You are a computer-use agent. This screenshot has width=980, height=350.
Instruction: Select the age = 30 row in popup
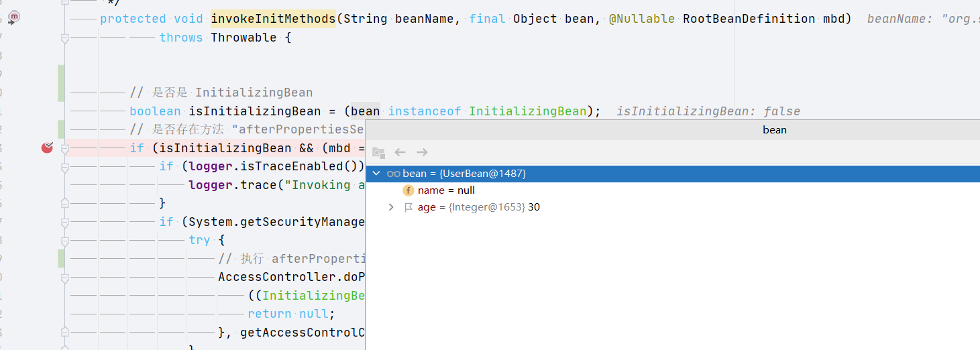pos(673,208)
